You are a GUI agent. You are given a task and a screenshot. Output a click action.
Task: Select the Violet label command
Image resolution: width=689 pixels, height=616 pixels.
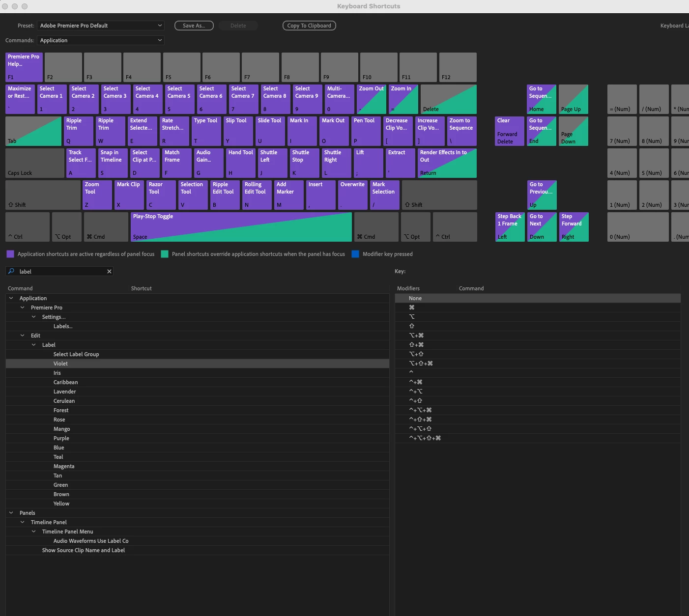click(x=198, y=364)
